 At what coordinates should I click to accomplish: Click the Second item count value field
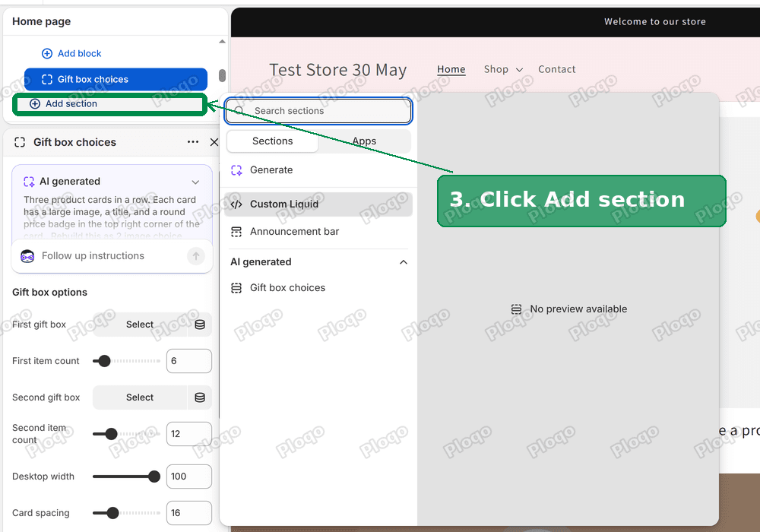tap(189, 434)
